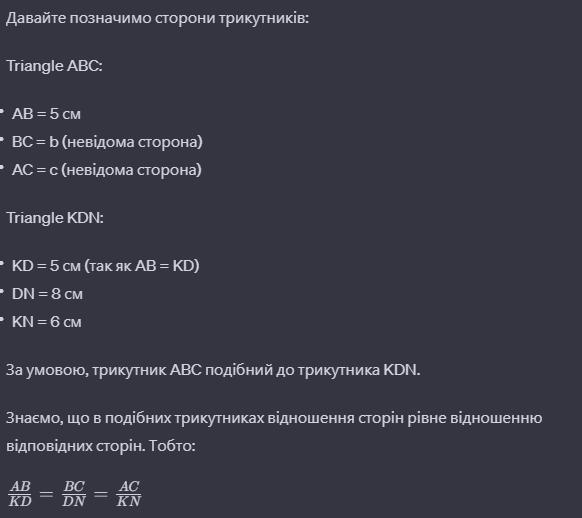Click the word 'KDN.' ending the sentence
The height and width of the screenshot is (518, 582).
[x=402, y=370]
